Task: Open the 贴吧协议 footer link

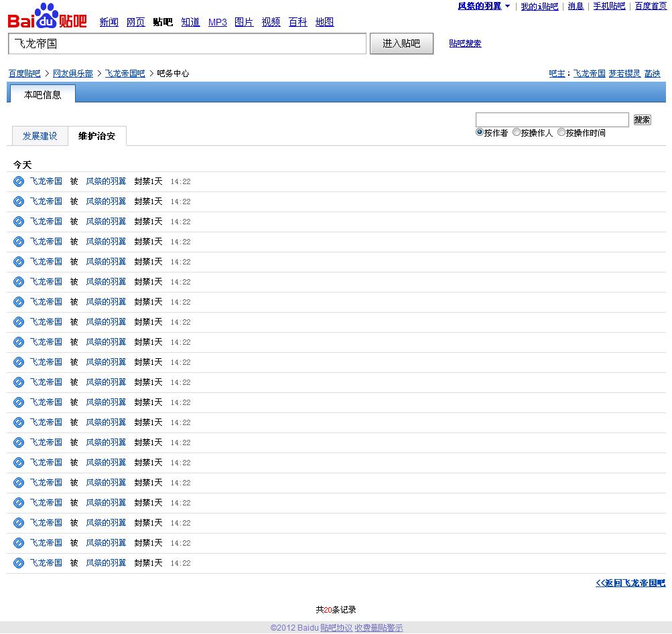Action: pyautogui.click(x=336, y=627)
